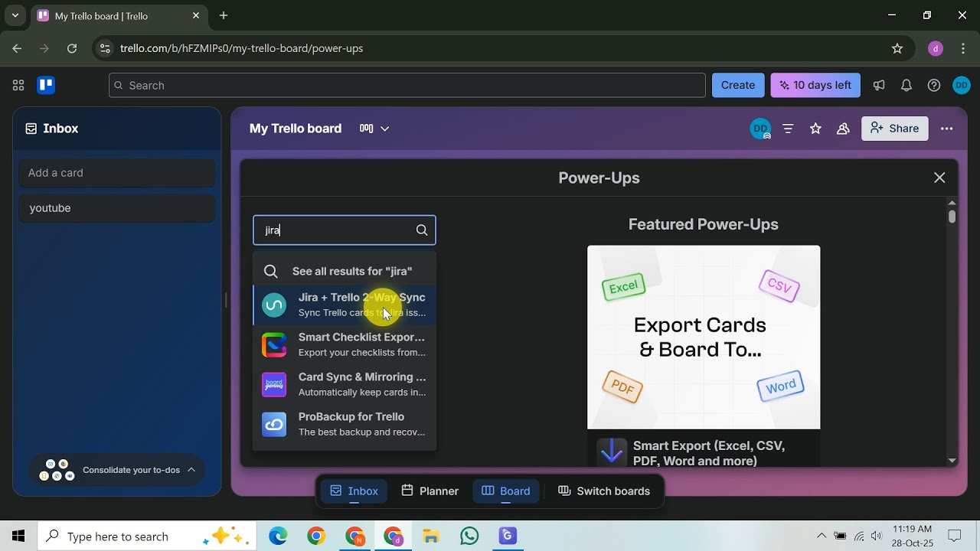Toggle the Inbox panel

tap(354, 491)
